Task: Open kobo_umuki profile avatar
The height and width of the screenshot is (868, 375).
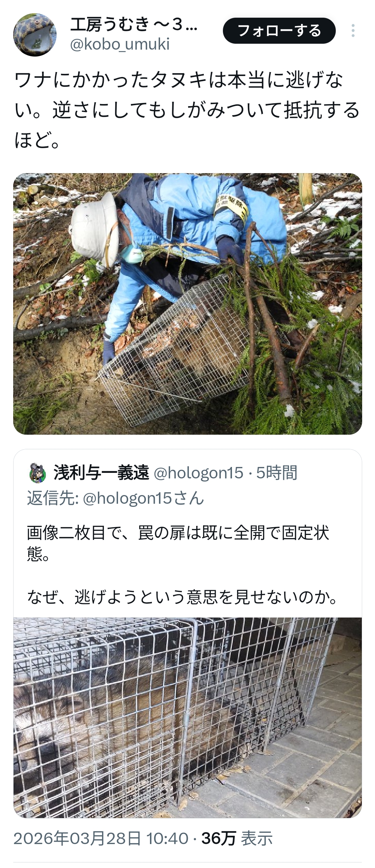Action: [35, 35]
